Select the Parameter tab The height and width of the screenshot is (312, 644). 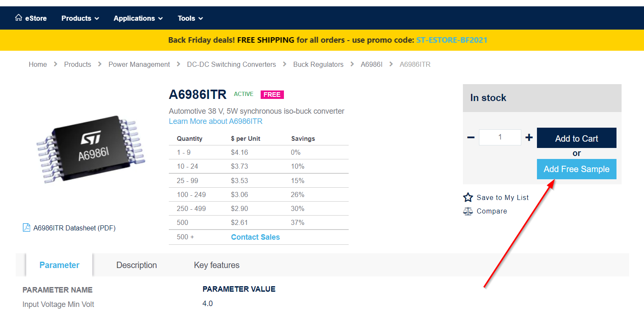click(59, 265)
